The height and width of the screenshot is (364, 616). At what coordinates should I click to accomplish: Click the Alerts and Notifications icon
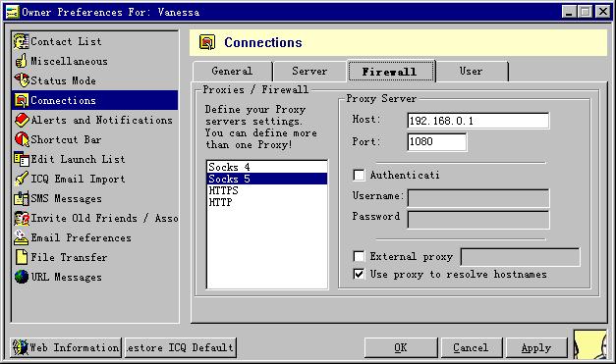22,120
